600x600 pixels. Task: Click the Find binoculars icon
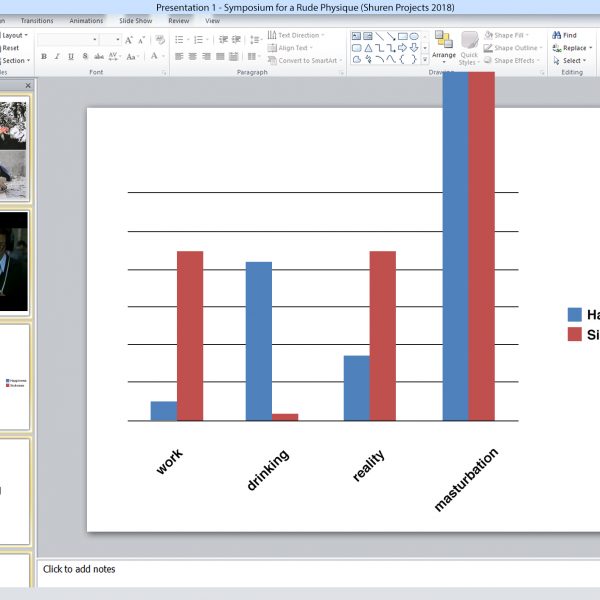point(556,35)
